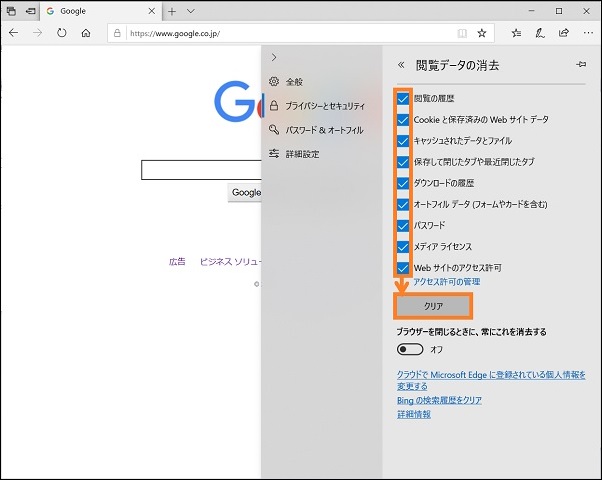Uncheck the パスワード checkbox
Viewport: 602px width, 480px height.
403,226
